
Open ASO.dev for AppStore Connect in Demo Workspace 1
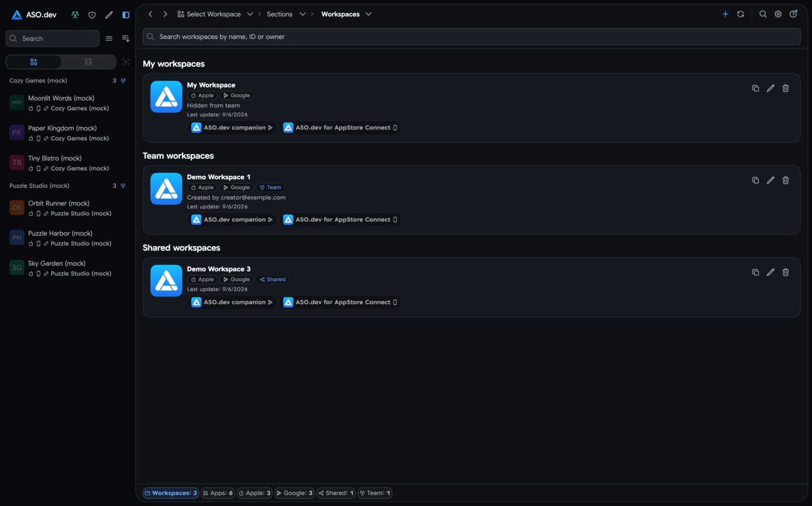point(341,220)
